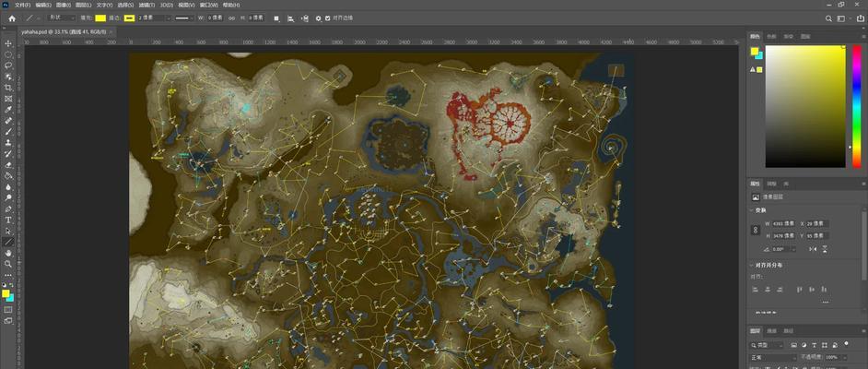
Task: Open the workspace switcher dropdown
Action: [x=843, y=18]
